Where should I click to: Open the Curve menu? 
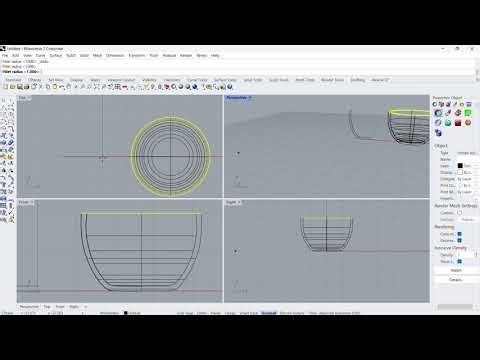pos(40,55)
